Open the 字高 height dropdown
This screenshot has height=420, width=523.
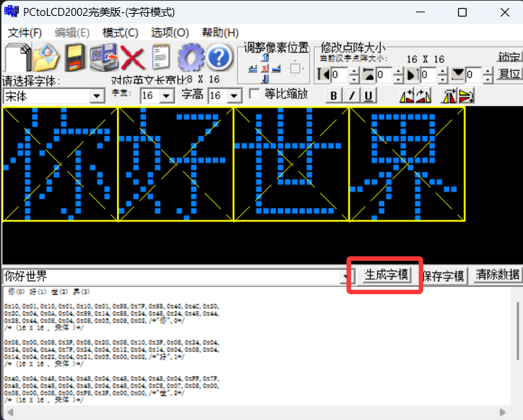234,96
